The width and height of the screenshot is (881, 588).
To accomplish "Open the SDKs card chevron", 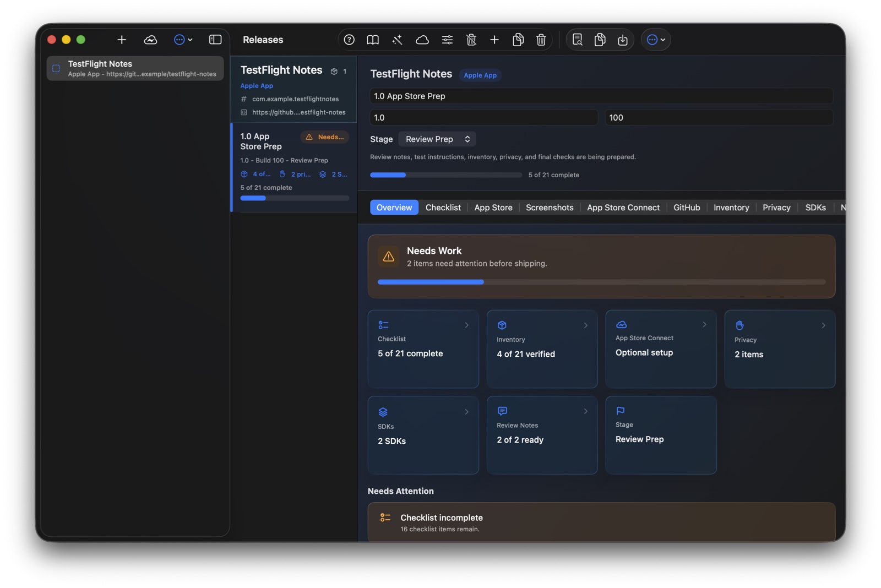I will click(467, 412).
